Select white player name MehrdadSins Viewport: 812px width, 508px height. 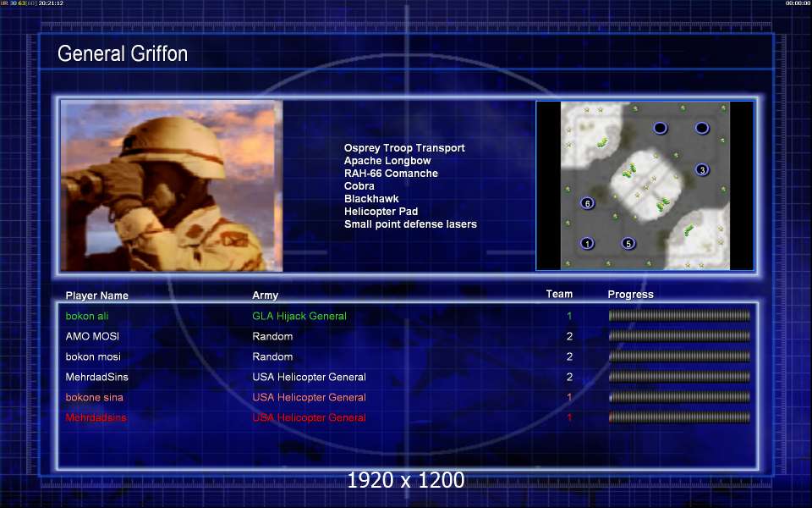click(x=96, y=377)
